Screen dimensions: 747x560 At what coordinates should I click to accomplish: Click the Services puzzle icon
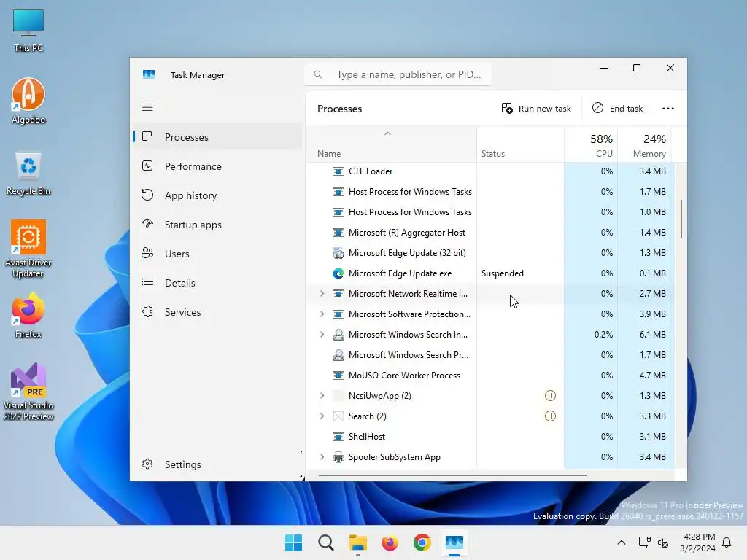tap(147, 311)
